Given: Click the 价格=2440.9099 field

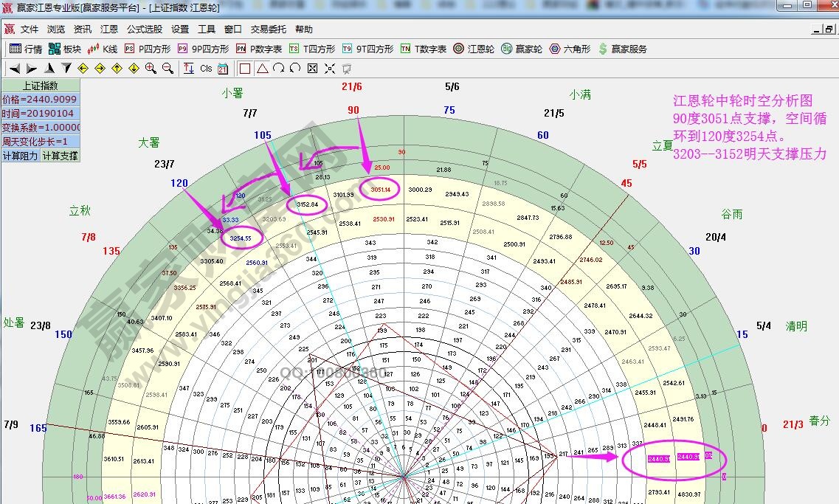Looking at the screenshot, I should [x=39, y=100].
